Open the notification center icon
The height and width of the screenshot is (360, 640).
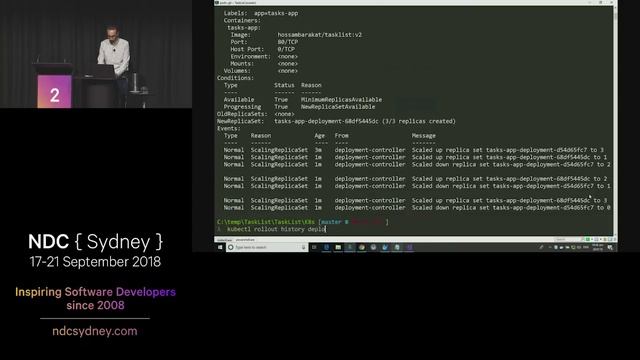[610, 247]
